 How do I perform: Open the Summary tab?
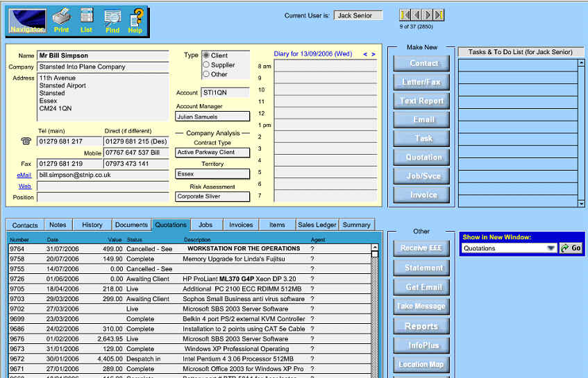[x=357, y=225]
